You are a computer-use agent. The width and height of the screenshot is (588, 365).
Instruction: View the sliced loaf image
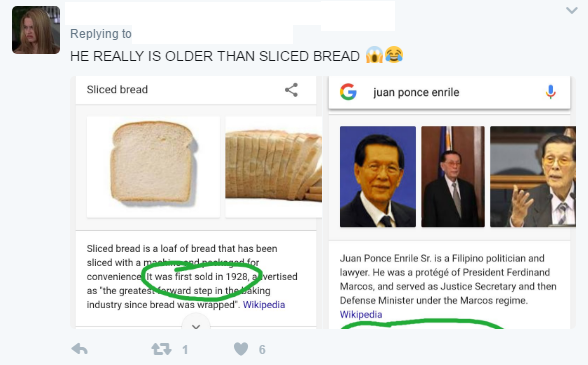pyautogui.click(x=273, y=167)
